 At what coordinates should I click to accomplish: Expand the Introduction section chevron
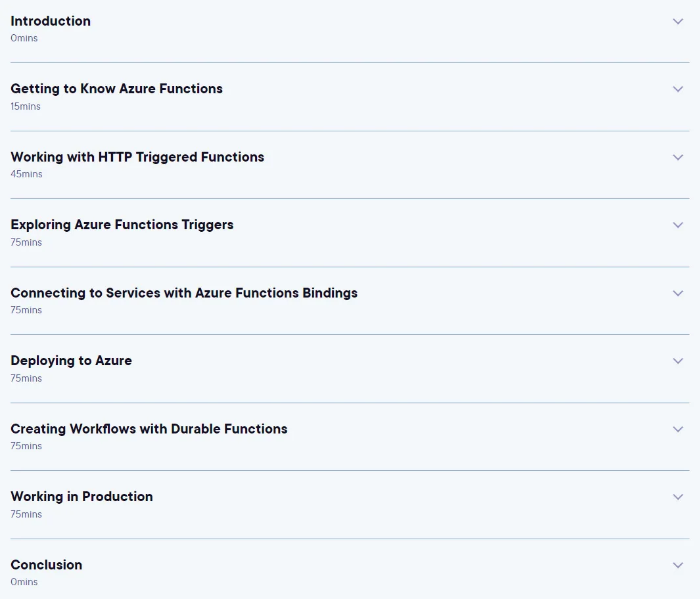click(x=678, y=22)
